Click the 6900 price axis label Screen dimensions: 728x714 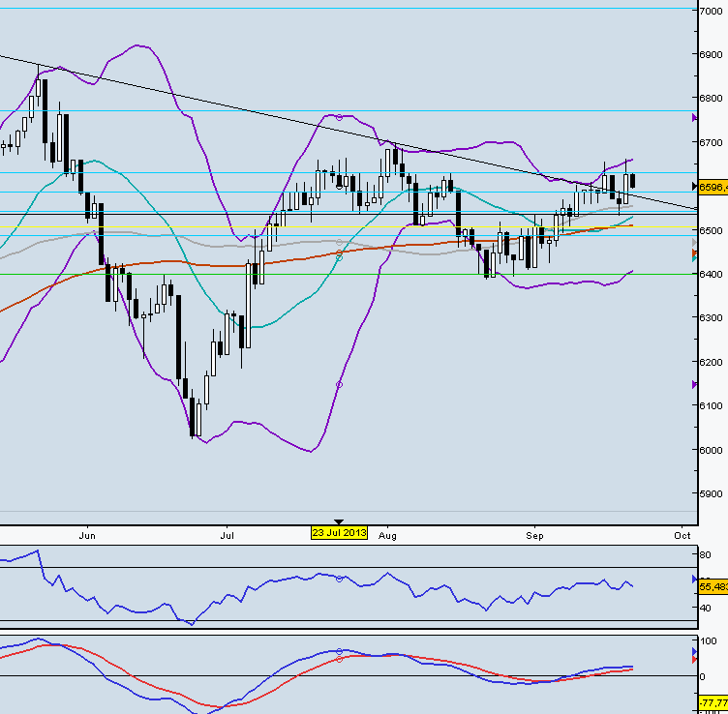[x=711, y=55]
